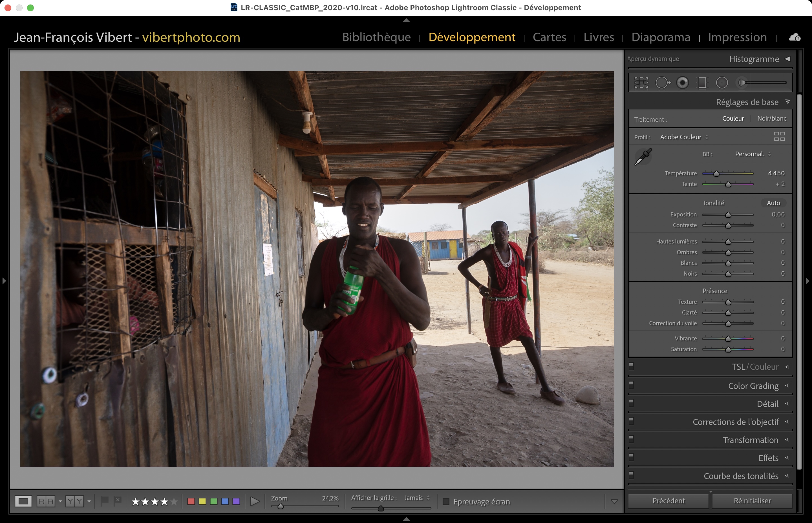Select the Crop overlay tool
The width and height of the screenshot is (812, 523).
[641, 83]
